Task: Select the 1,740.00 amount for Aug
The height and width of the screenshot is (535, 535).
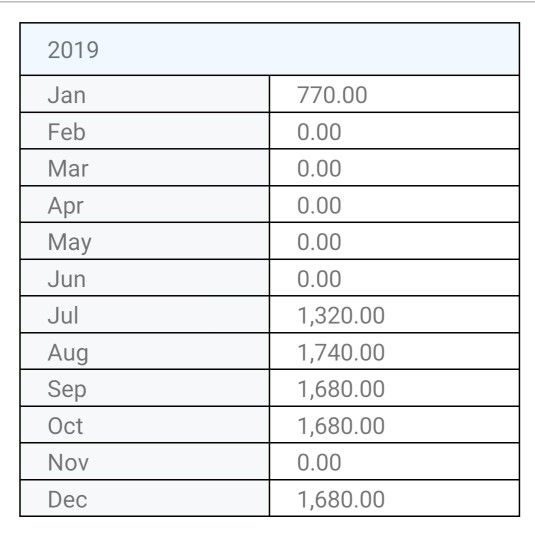Action: click(341, 352)
